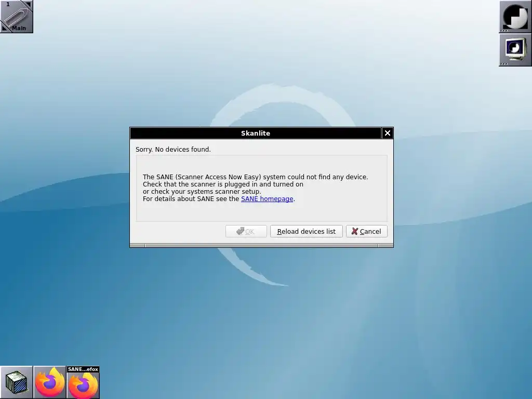Image resolution: width=532 pixels, height=399 pixels.
Task: Cancel the Skanlite dialog
Action: click(x=366, y=231)
